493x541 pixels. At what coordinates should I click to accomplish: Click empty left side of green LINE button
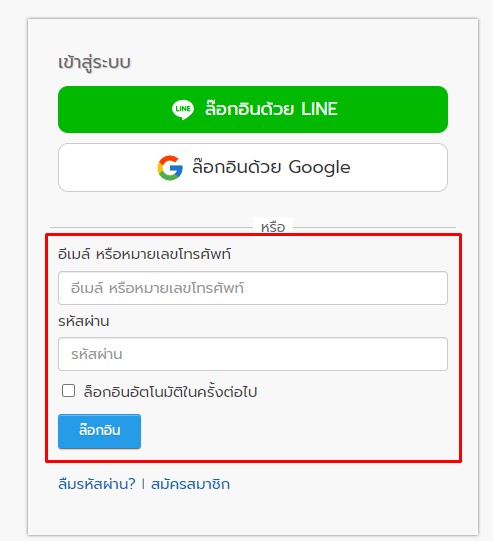tap(114, 109)
